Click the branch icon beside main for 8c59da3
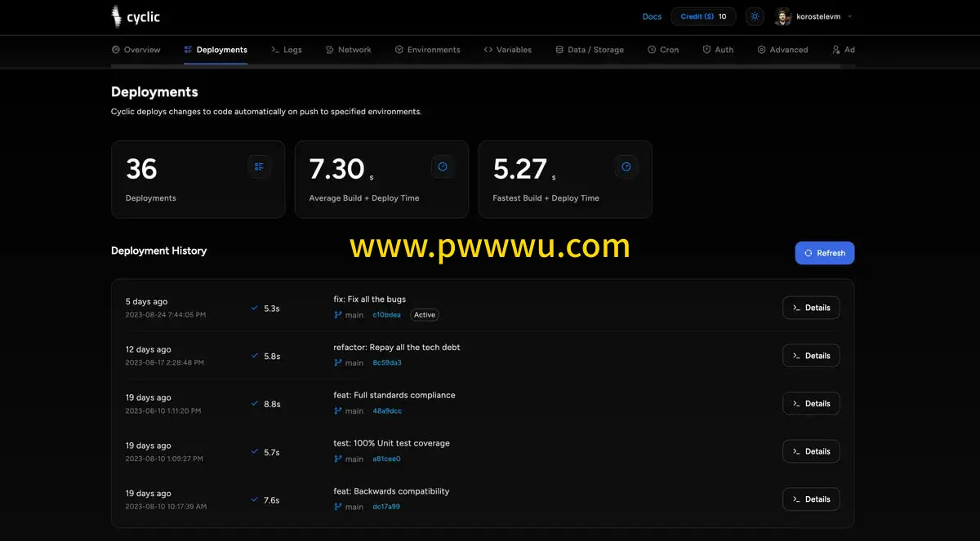This screenshot has width=980, height=541. pos(338,363)
